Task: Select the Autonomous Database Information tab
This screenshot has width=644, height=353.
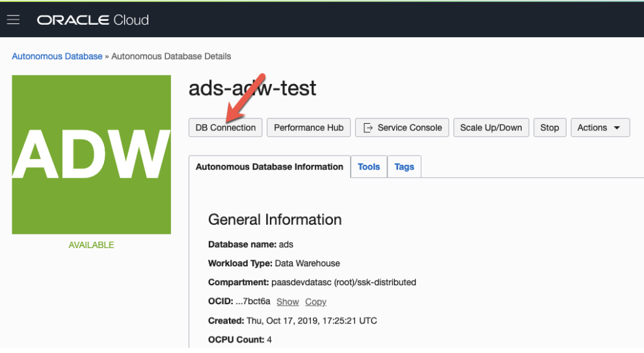Action: coord(269,167)
